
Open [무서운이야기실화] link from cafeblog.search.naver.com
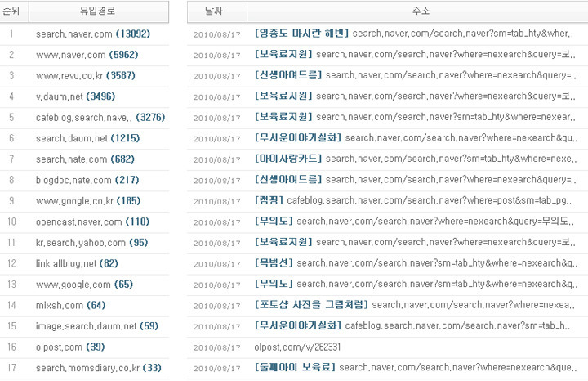tap(298, 325)
